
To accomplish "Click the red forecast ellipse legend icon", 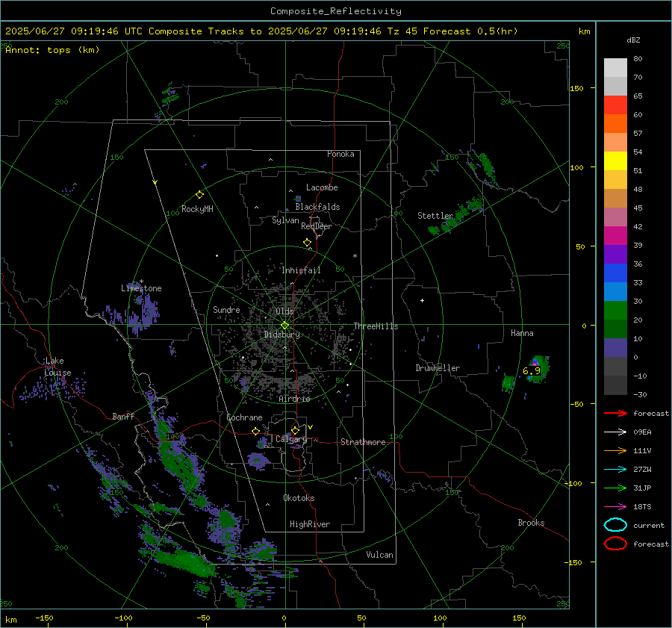I will [x=615, y=544].
